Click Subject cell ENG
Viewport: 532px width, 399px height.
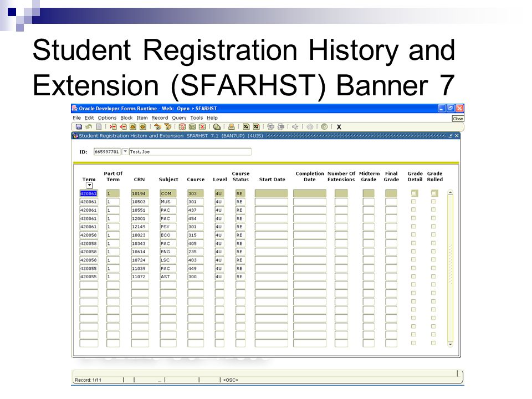pyautogui.click(x=168, y=252)
